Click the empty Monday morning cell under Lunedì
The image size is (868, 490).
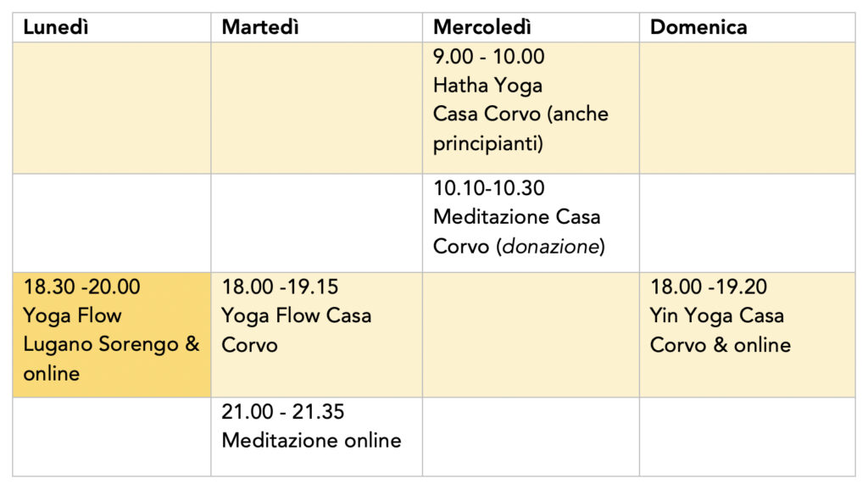pyautogui.click(x=112, y=108)
